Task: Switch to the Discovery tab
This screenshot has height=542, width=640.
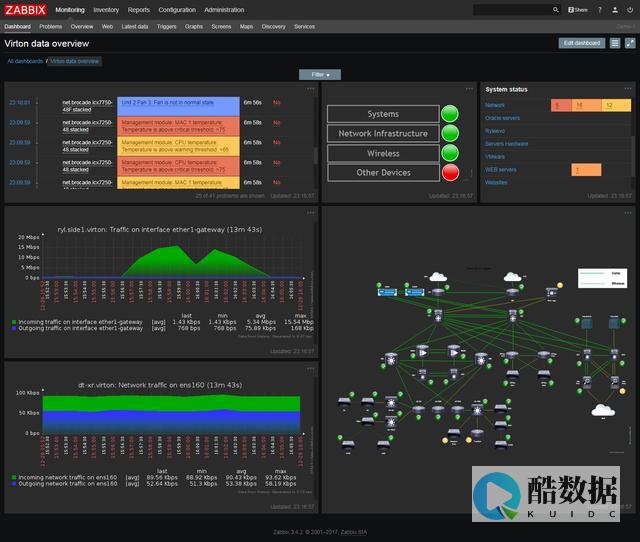Action: click(x=273, y=27)
